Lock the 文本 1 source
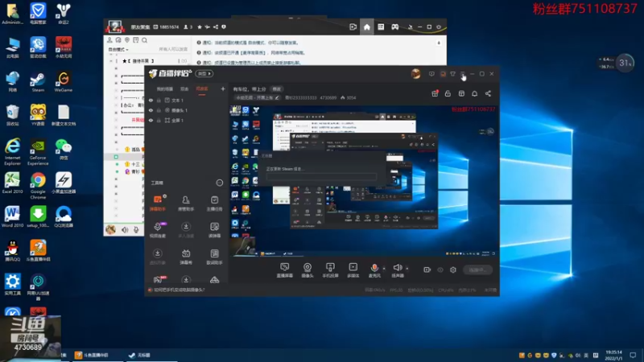 tap(159, 100)
